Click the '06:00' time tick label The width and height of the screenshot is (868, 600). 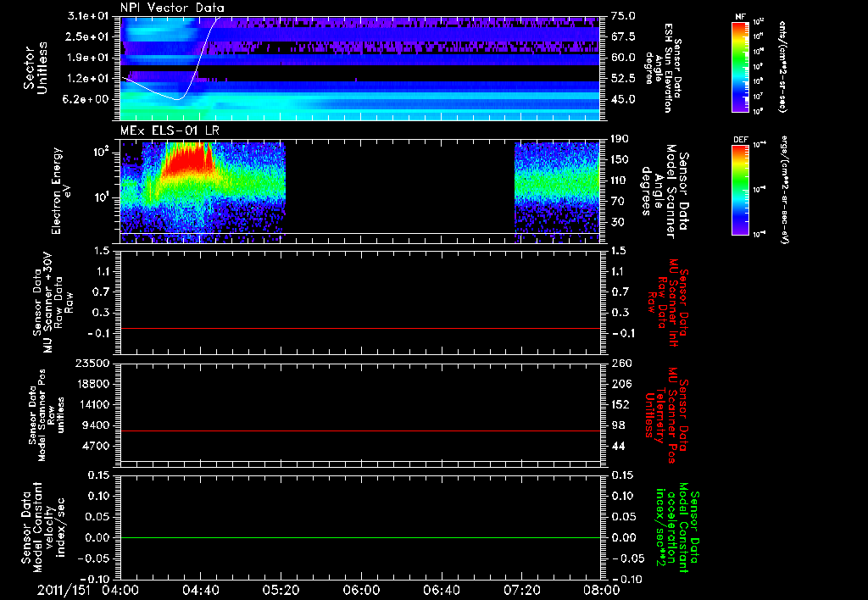[x=361, y=590]
